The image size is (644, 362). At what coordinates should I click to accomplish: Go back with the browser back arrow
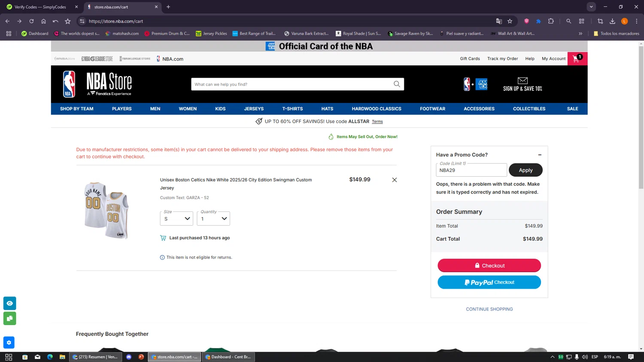pos(7,21)
